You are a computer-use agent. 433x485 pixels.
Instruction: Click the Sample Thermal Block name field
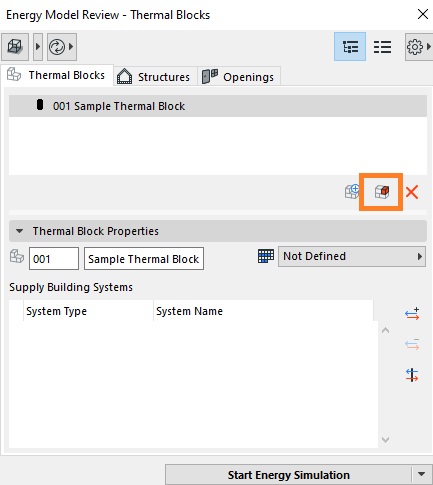click(144, 259)
